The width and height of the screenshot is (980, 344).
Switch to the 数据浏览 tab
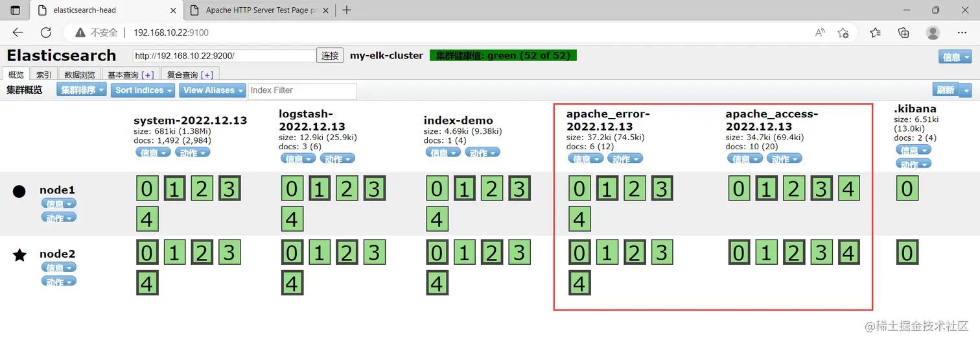click(x=80, y=75)
